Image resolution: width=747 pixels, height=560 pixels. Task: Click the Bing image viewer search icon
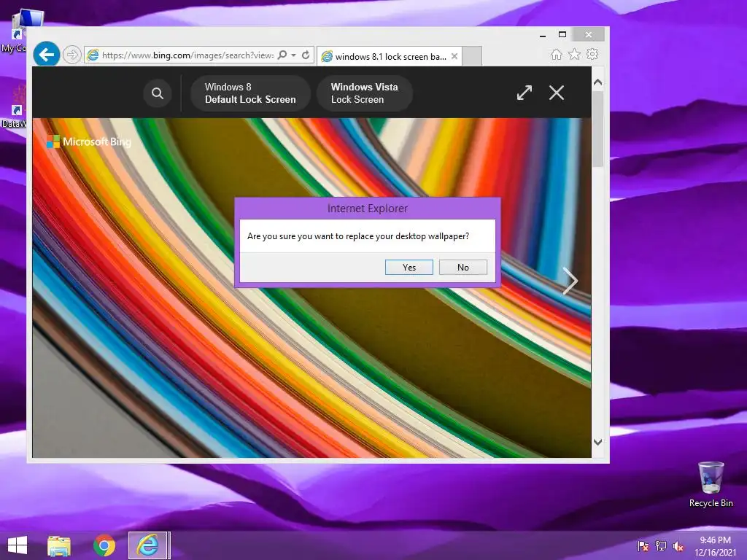158,93
